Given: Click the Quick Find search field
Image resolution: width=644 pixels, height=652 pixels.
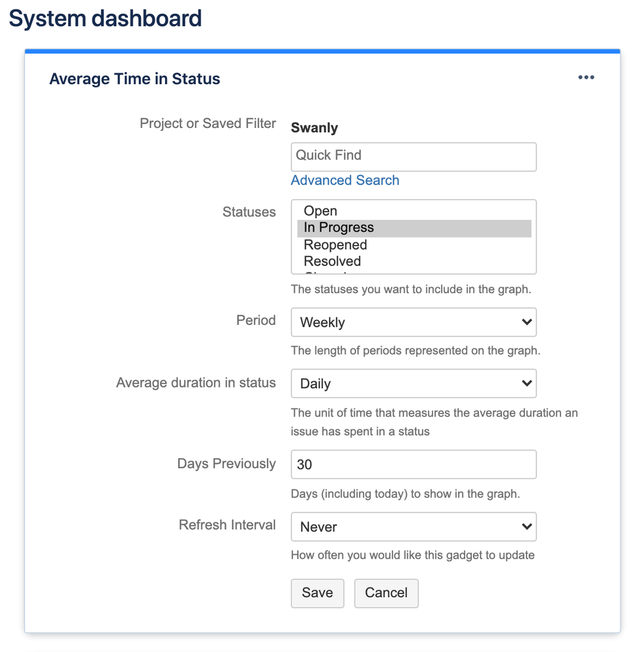Looking at the screenshot, I should [x=413, y=157].
